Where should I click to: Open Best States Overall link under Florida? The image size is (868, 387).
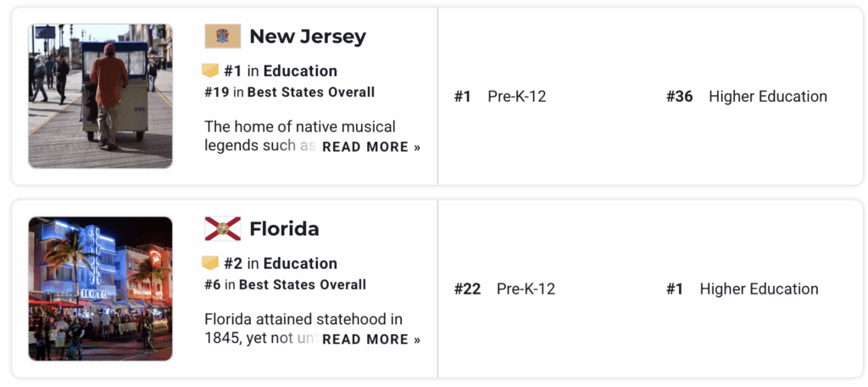coord(303,284)
